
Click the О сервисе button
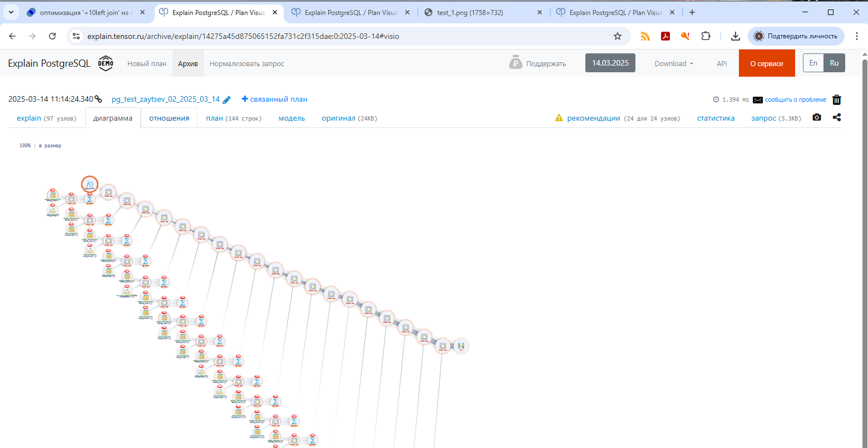tap(766, 63)
